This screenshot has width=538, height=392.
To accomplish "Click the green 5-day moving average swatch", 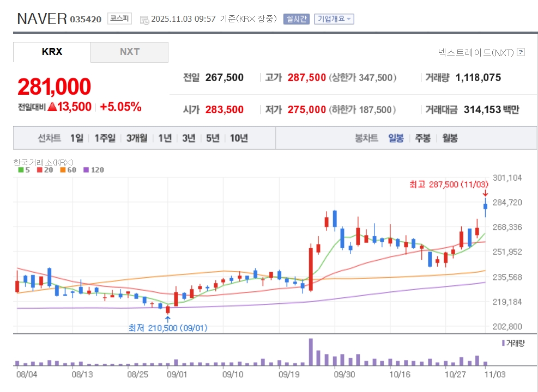I will [x=21, y=170].
